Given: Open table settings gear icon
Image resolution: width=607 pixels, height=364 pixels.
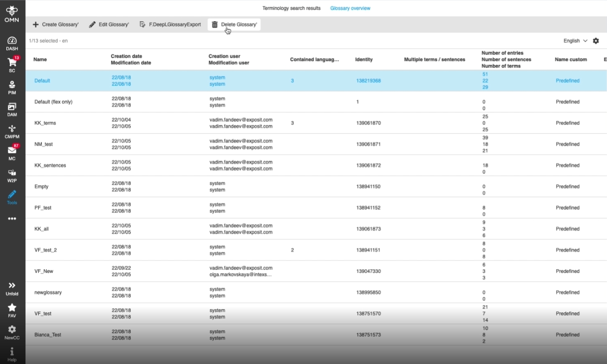Looking at the screenshot, I should point(596,41).
